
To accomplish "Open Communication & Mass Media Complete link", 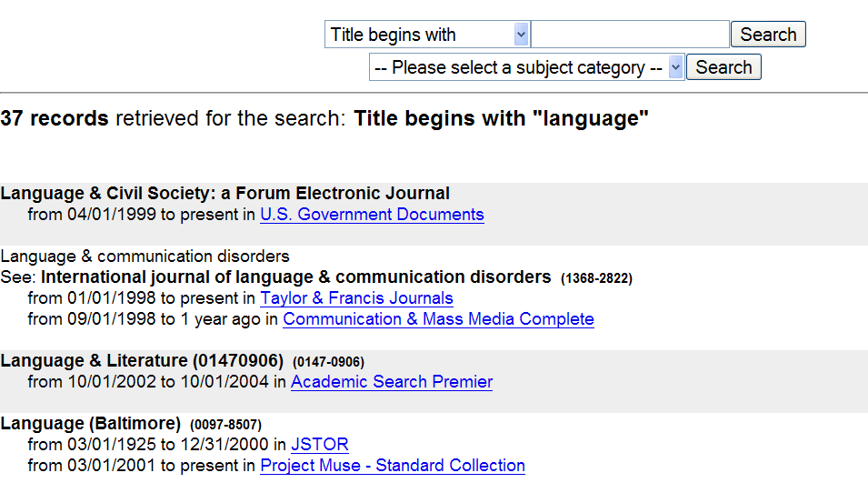I will (x=438, y=319).
